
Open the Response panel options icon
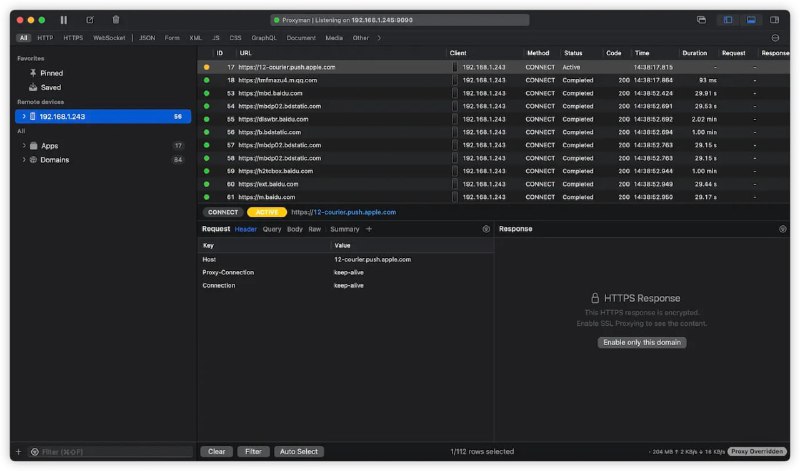pyautogui.click(x=783, y=229)
